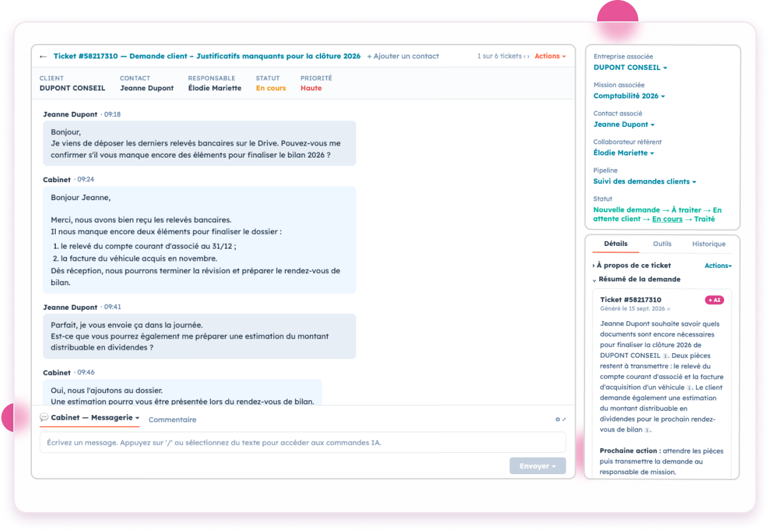Click 'Jeanne Dupont' under CONTACT in the header

click(147, 88)
